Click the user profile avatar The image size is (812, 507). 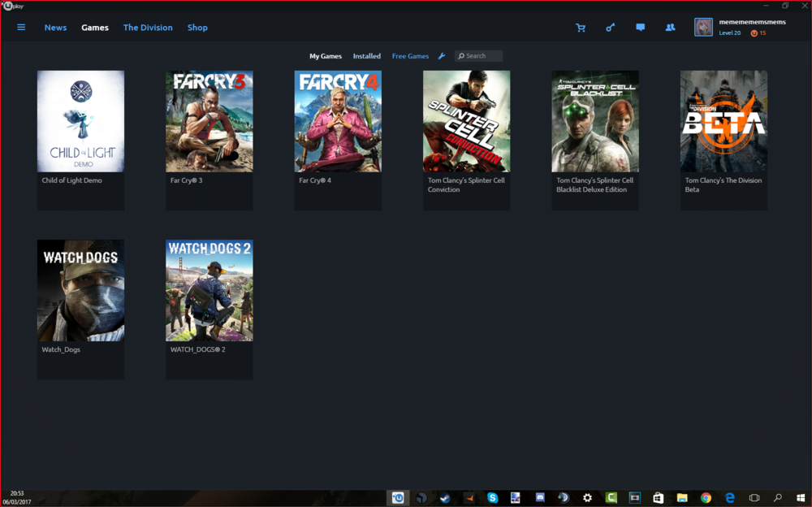[703, 28]
